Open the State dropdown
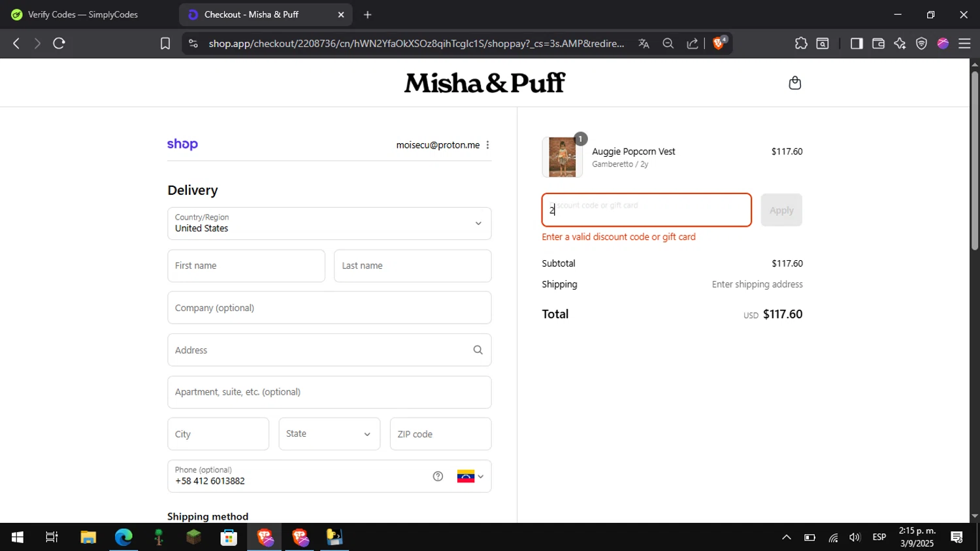 (329, 434)
